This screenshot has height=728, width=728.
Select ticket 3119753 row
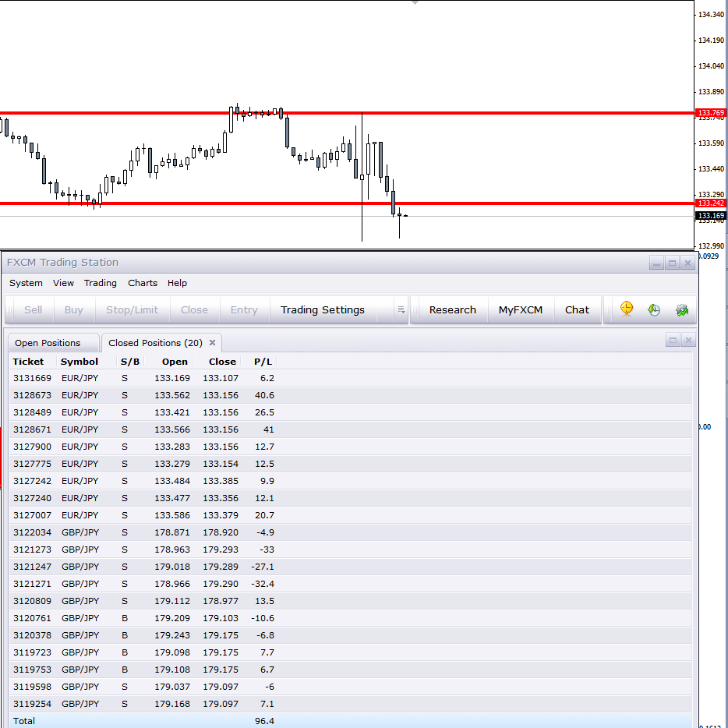(x=350, y=670)
